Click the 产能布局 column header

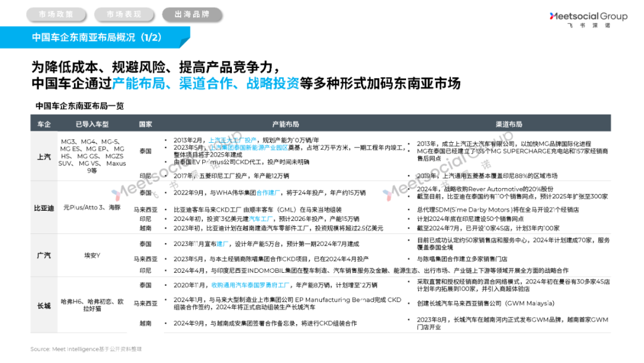(x=286, y=124)
